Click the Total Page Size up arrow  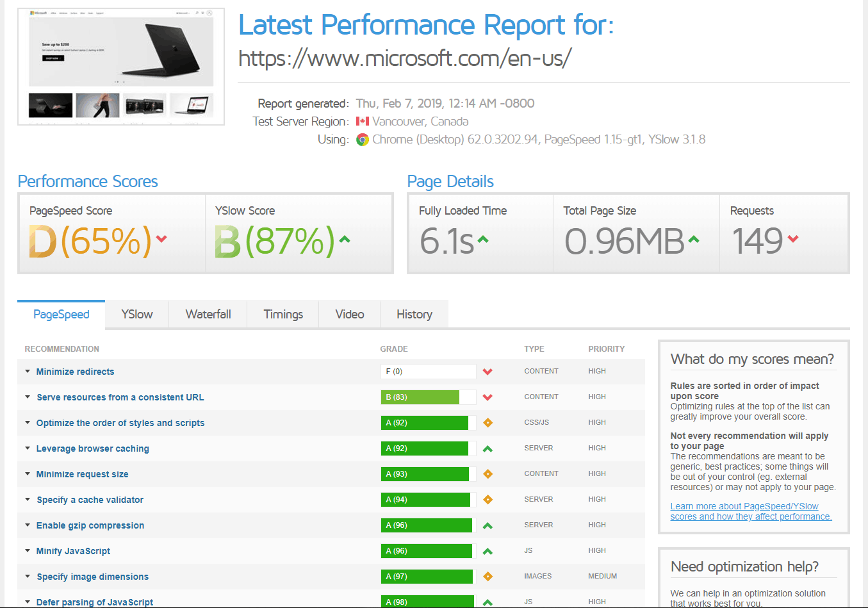[x=694, y=240]
